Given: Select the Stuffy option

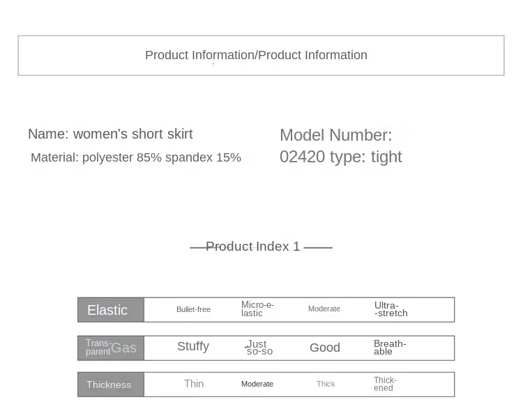Looking at the screenshot, I should (x=193, y=346).
